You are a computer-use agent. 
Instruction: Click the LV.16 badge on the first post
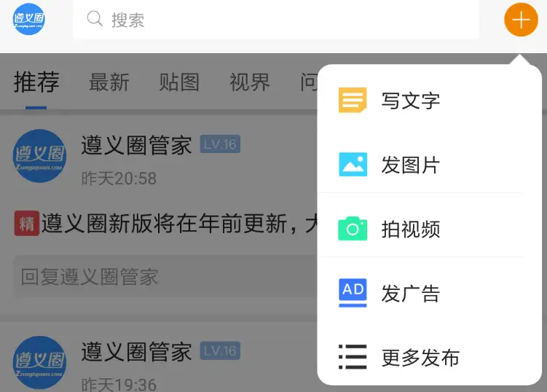click(x=220, y=145)
